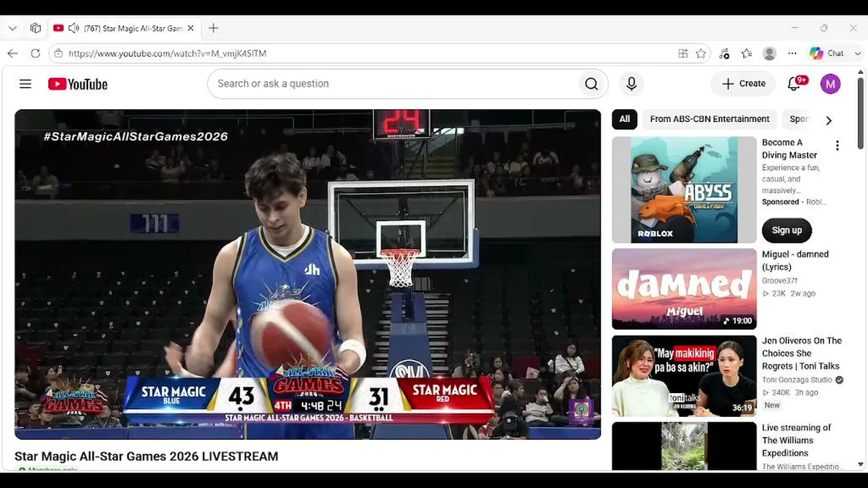Click the '23K' views text

point(778,293)
